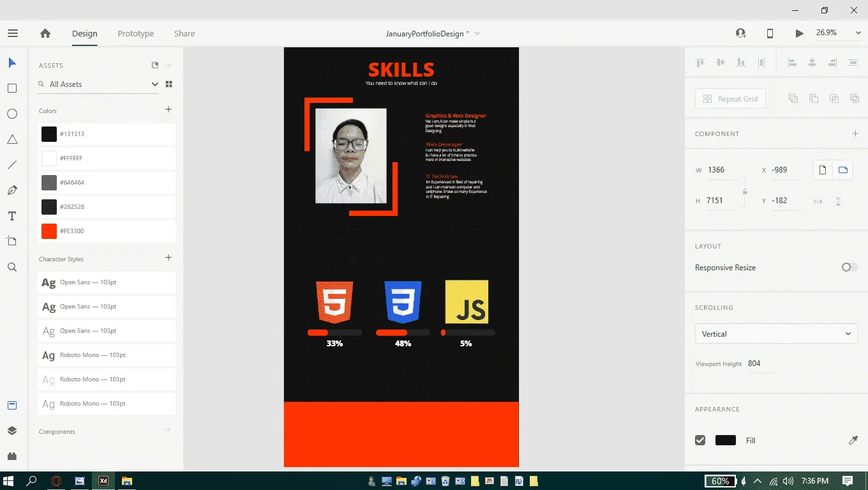Toggle Responsive Resize switch
868x490 pixels.
849,267
